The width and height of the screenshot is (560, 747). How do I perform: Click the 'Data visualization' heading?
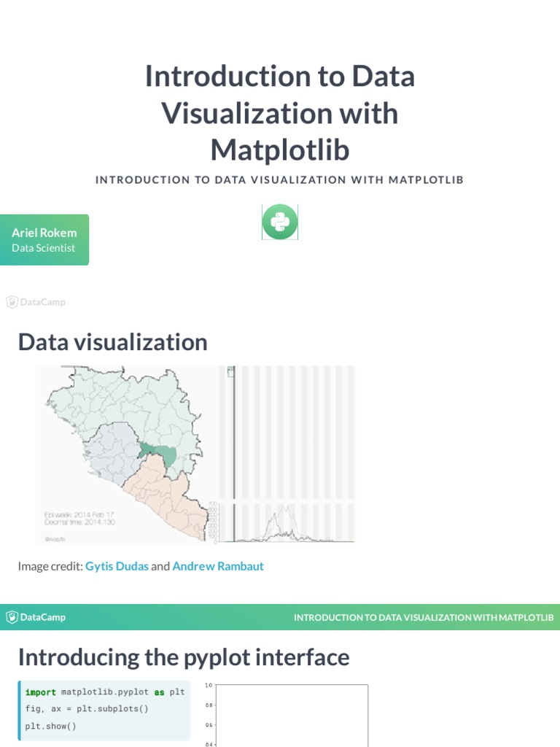(x=113, y=342)
